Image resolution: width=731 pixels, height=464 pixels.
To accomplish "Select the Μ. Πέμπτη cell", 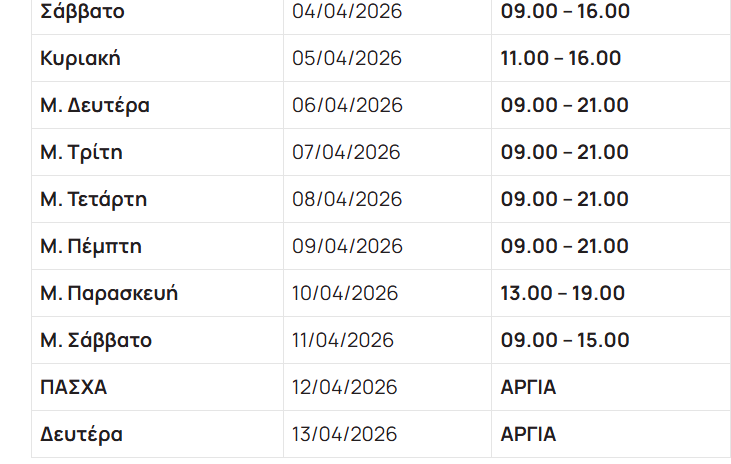I will pyautogui.click(x=90, y=246).
